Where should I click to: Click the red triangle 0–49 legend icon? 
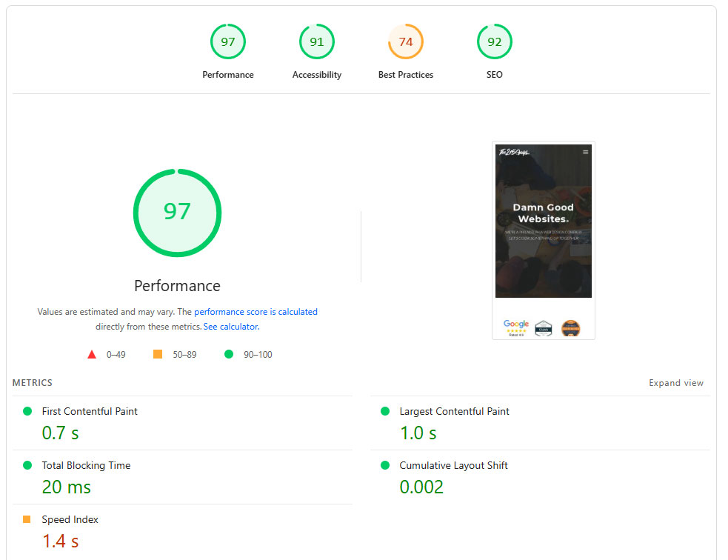[x=92, y=355]
